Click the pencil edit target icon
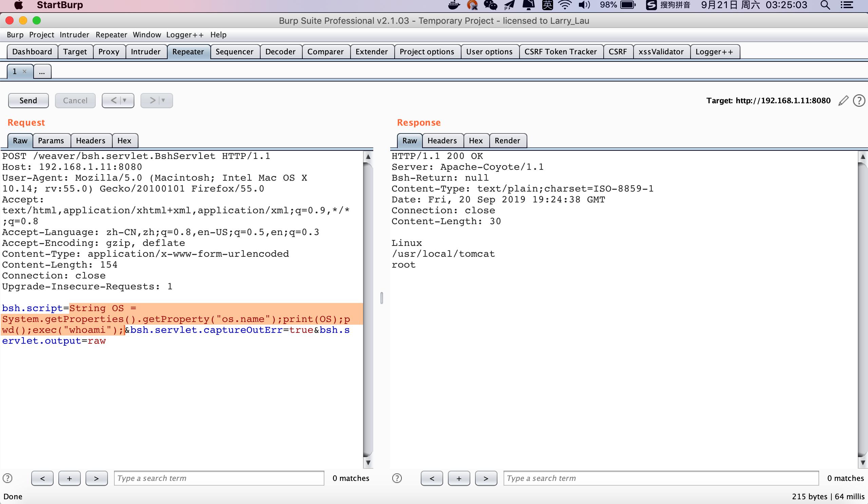Screen dimensions: 868x504 (x=843, y=101)
